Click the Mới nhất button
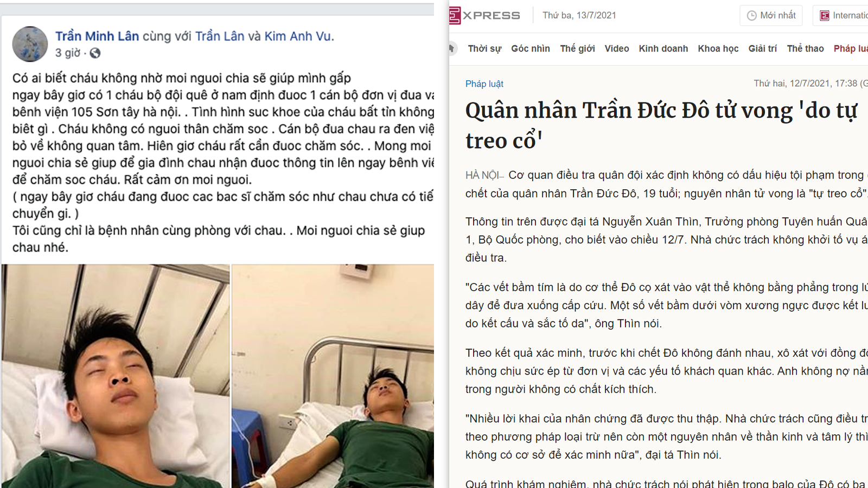868x488 pixels. click(771, 16)
